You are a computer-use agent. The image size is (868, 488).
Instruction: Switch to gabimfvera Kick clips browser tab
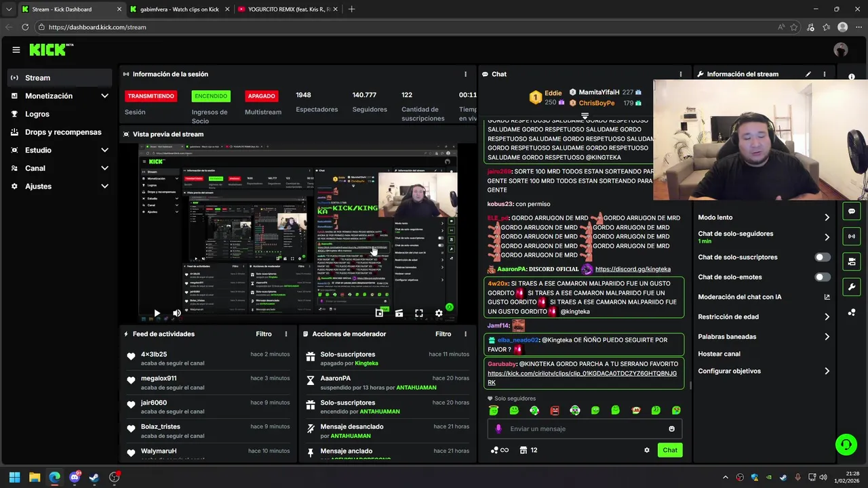click(179, 9)
